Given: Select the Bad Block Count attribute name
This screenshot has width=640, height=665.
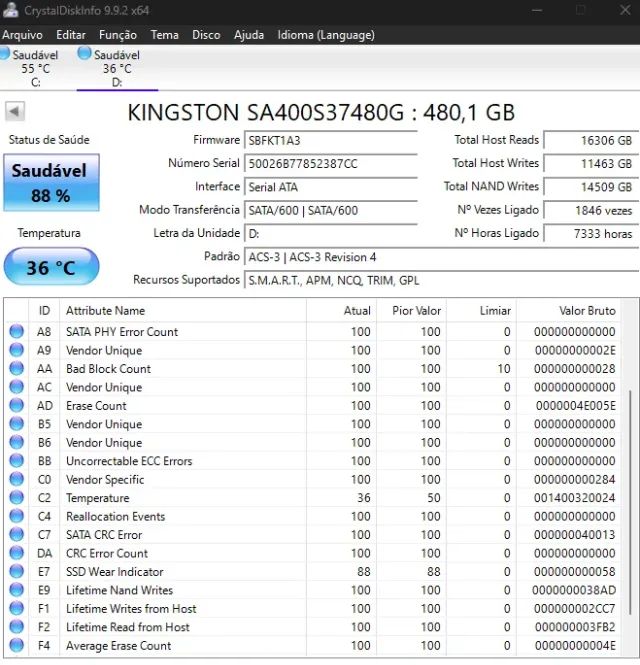Looking at the screenshot, I should (x=108, y=369).
